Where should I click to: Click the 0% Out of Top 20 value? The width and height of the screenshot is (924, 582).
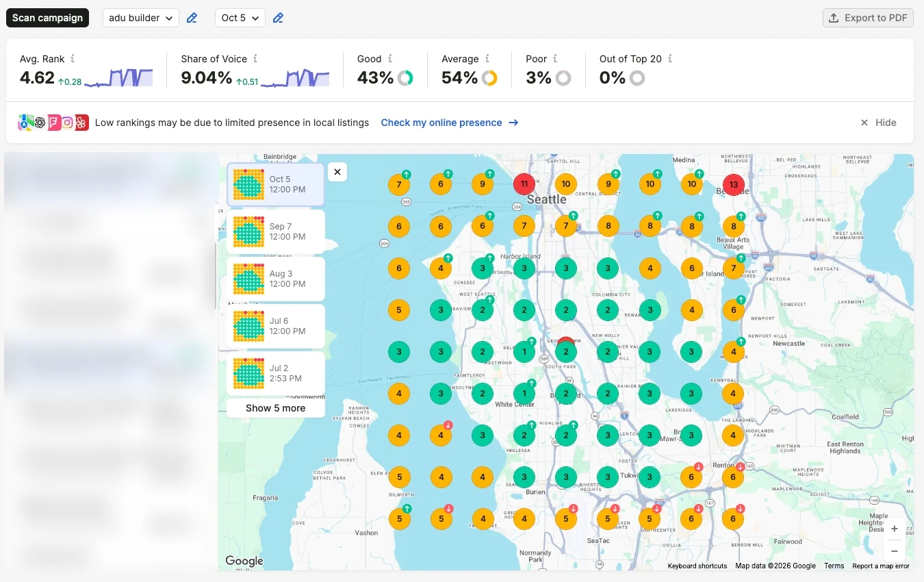click(613, 78)
